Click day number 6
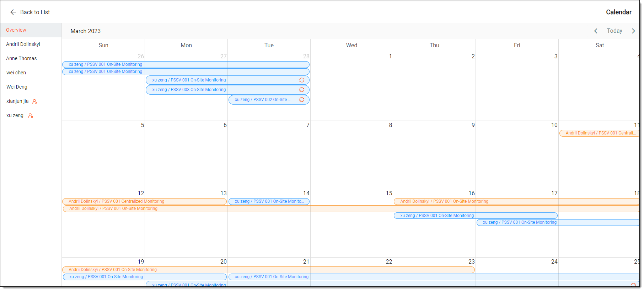This screenshot has height=291, width=644. [225, 125]
